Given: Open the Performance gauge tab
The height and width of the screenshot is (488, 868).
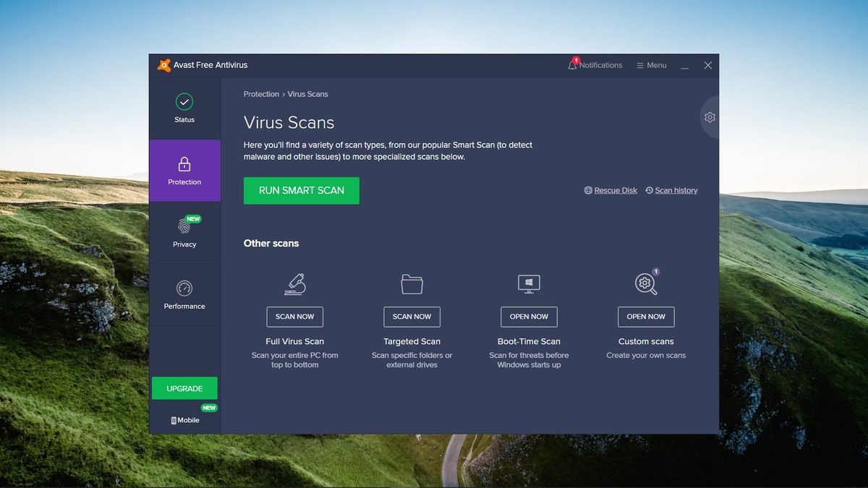Looking at the screenshot, I should coord(184,295).
